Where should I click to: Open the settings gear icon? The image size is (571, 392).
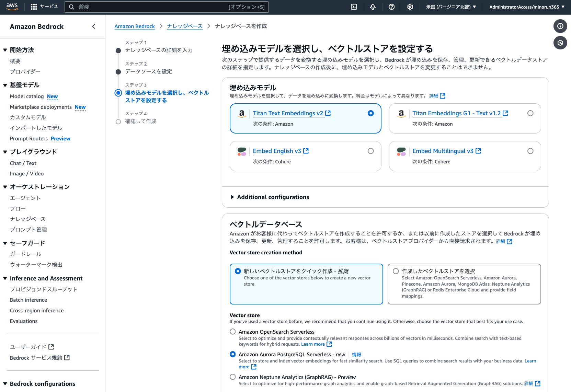tap(410, 7)
